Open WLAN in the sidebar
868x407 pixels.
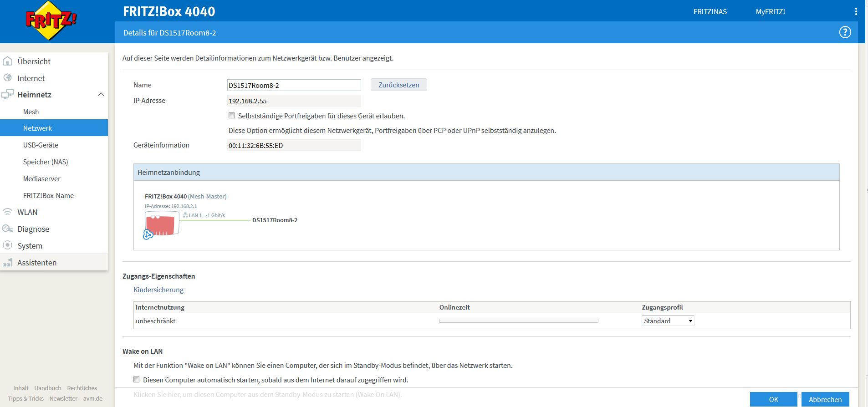pos(27,212)
